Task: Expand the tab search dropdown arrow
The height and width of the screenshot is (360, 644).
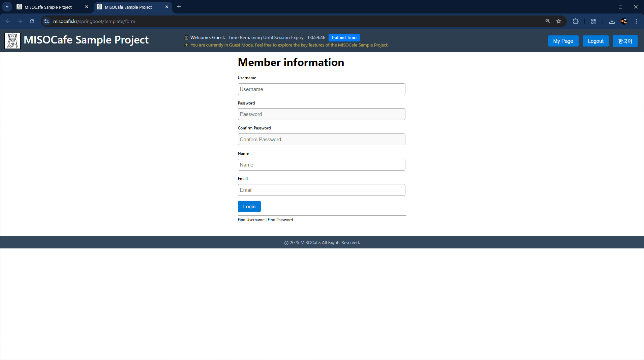Action: point(7,7)
